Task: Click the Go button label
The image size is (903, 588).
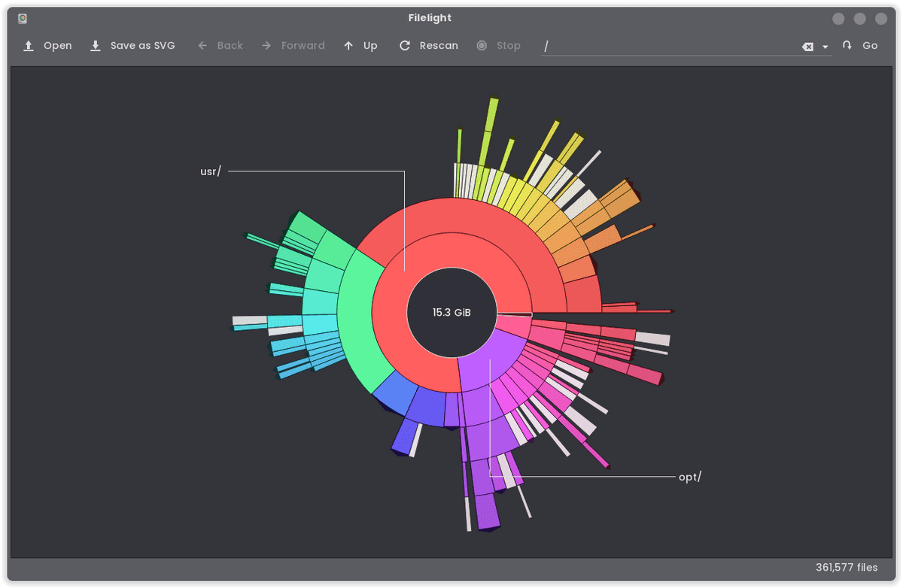Action: (870, 46)
